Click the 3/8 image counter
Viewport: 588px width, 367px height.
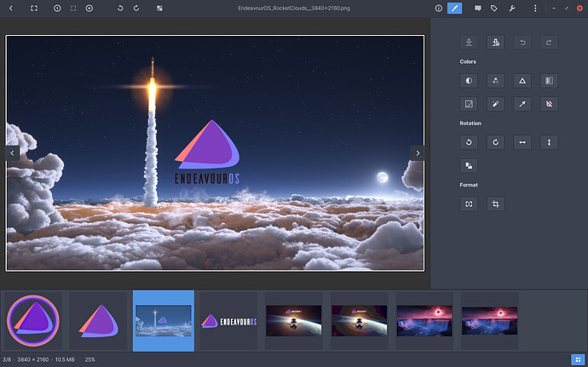(7, 359)
